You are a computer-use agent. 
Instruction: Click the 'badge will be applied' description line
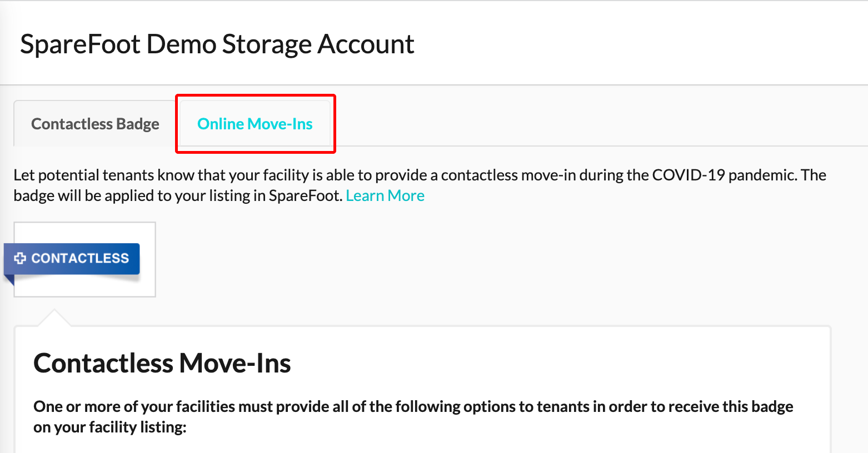coord(178,195)
